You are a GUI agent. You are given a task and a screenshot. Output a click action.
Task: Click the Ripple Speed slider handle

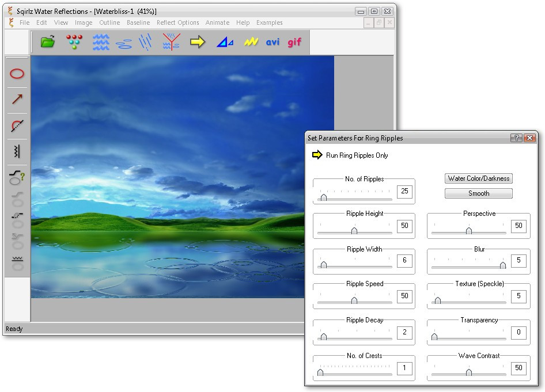(x=354, y=300)
